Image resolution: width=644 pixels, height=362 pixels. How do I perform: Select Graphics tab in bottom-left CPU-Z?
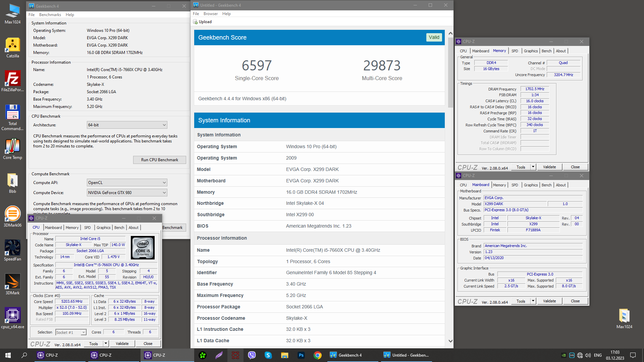tap(103, 228)
